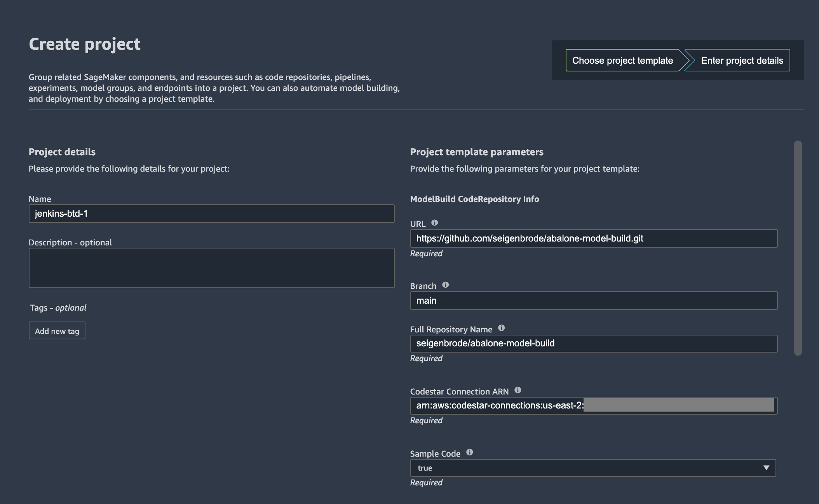Viewport: 819px width, 504px height.
Task: Click the Sample Code info icon
Action: coord(470,452)
